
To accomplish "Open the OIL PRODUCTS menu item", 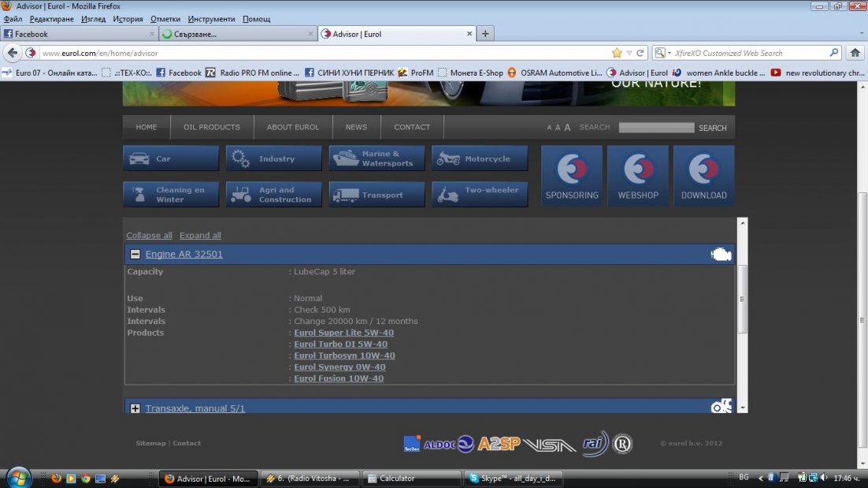I will [x=211, y=127].
